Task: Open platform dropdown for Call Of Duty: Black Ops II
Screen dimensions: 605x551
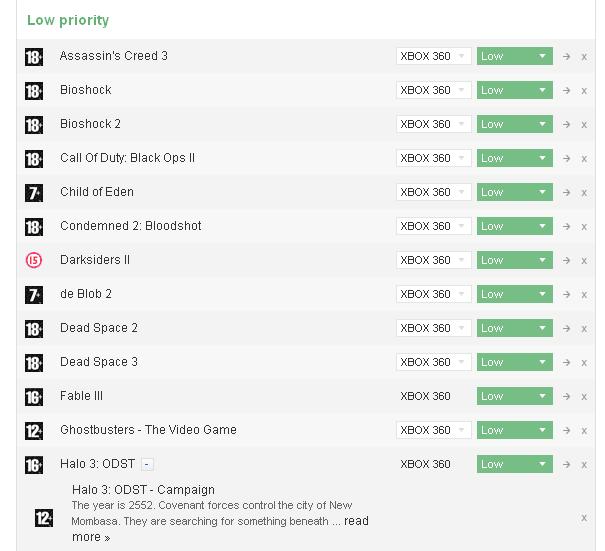Action: [433, 158]
